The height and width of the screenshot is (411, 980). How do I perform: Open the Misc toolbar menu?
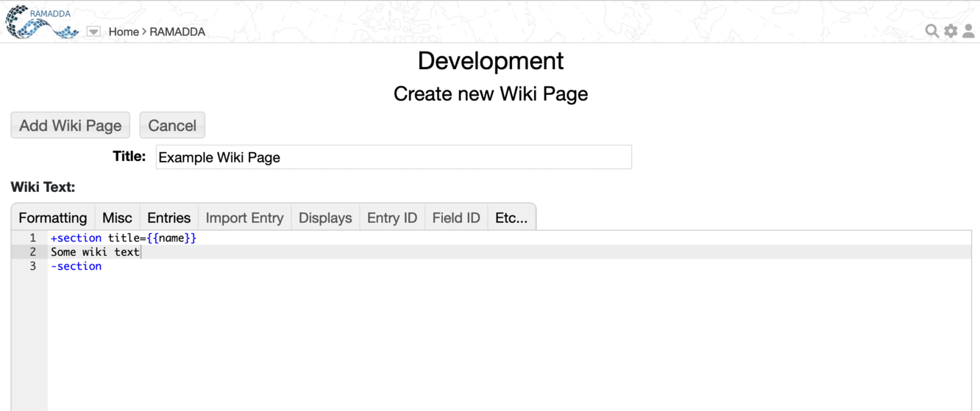click(x=117, y=218)
